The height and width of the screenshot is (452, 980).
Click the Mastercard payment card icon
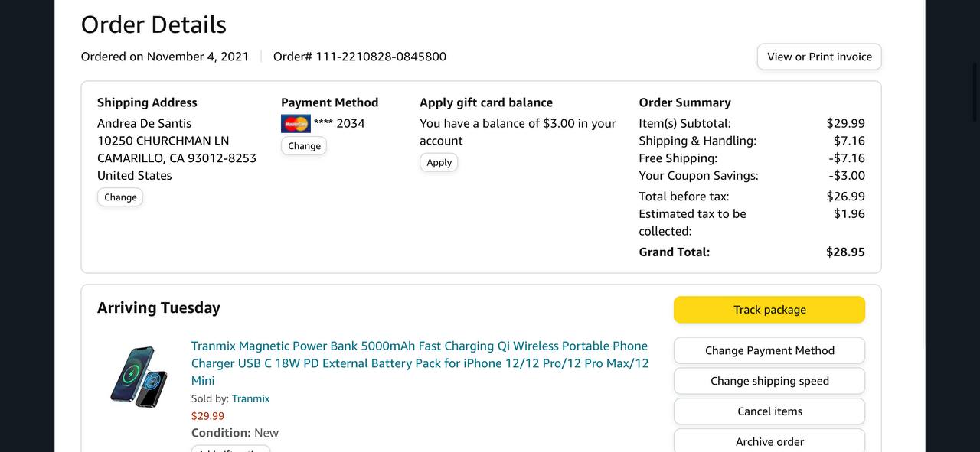pos(296,123)
